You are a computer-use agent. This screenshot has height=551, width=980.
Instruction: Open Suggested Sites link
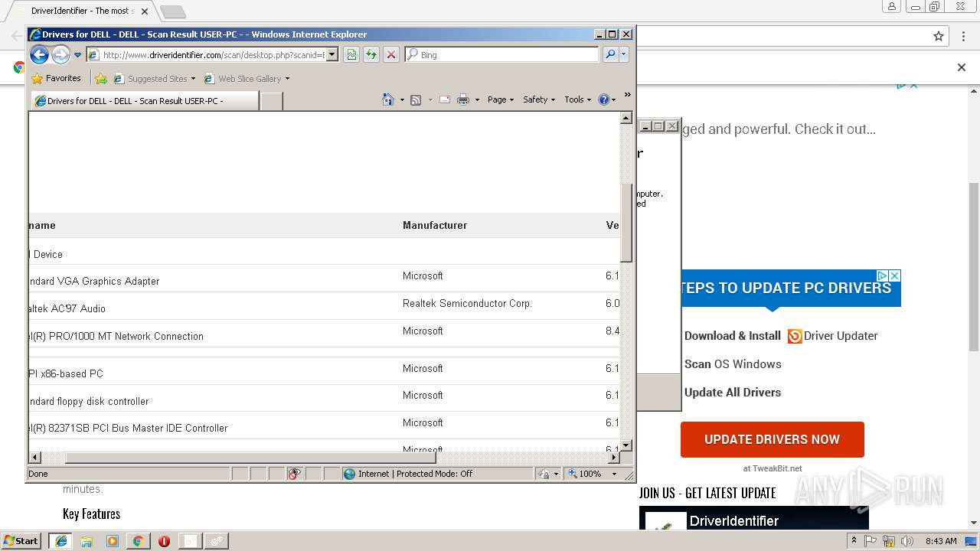pyautogui.click(x=154, y=78)
